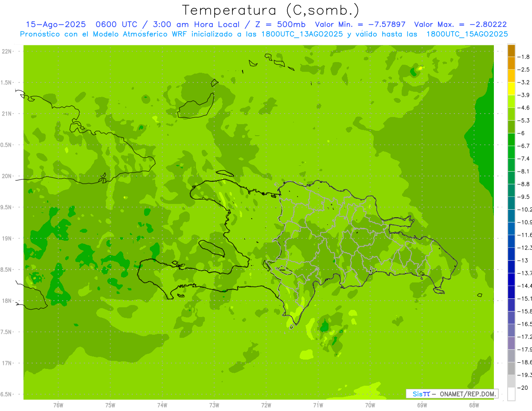The width and height of the screenshot is (532, 411).
Task: Click the "-20" color bar value
Action: pyautogui.click(x=523, y=388)
